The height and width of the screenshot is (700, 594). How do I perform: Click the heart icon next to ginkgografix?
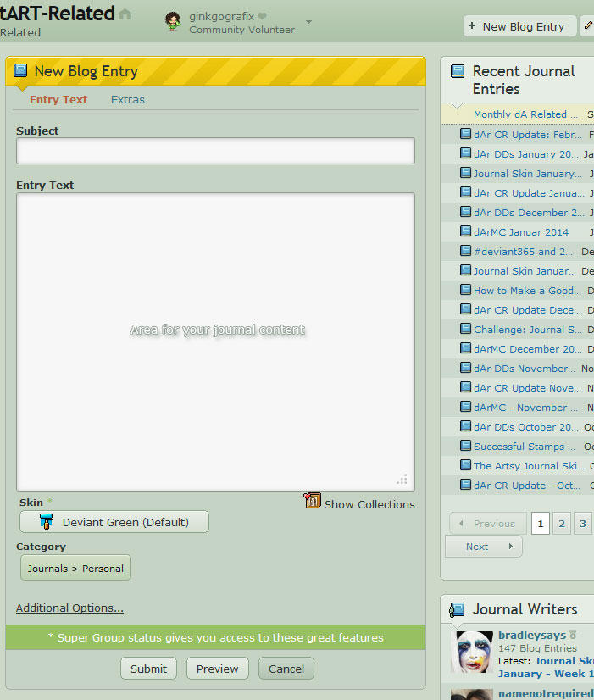[262, 16]
